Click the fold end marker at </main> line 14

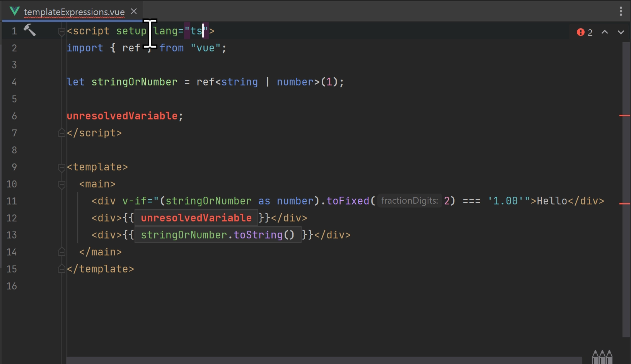pos(61,252)
